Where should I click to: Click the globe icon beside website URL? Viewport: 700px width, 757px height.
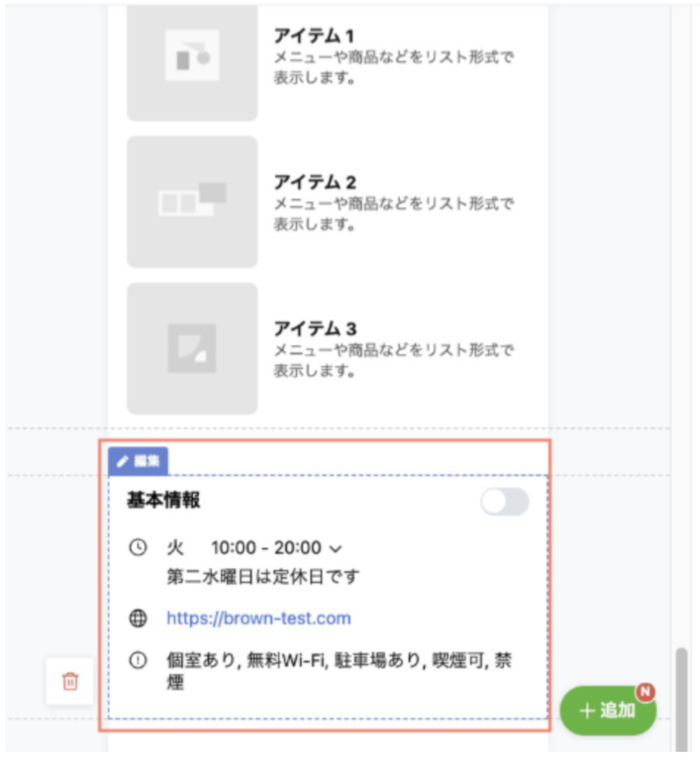click(x=138, y=619)
